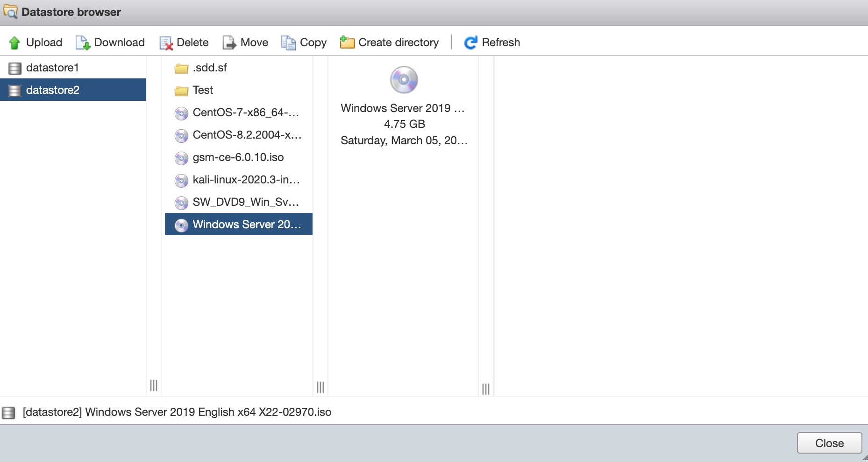Click the Copy documents icon
Screen dimensions: 868x462
[x=288, y=43]
